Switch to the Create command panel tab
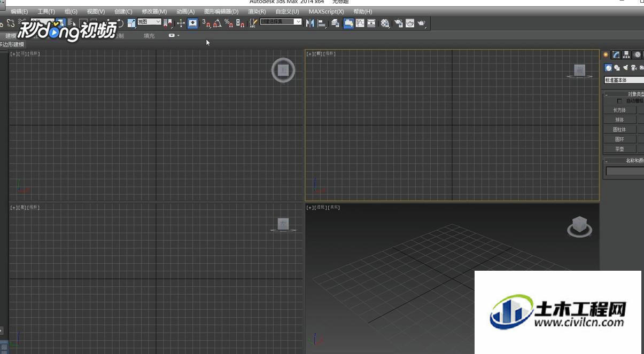The image size is (644, 354). [x=606, y=54]
